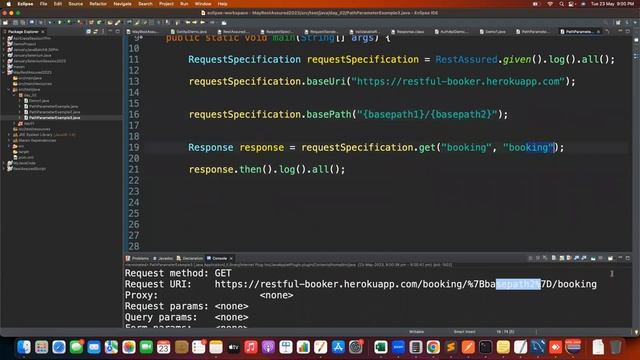Maximize the Package Explorer panel
This screenshot has height=360, width=640.
[x=118, y=31]
